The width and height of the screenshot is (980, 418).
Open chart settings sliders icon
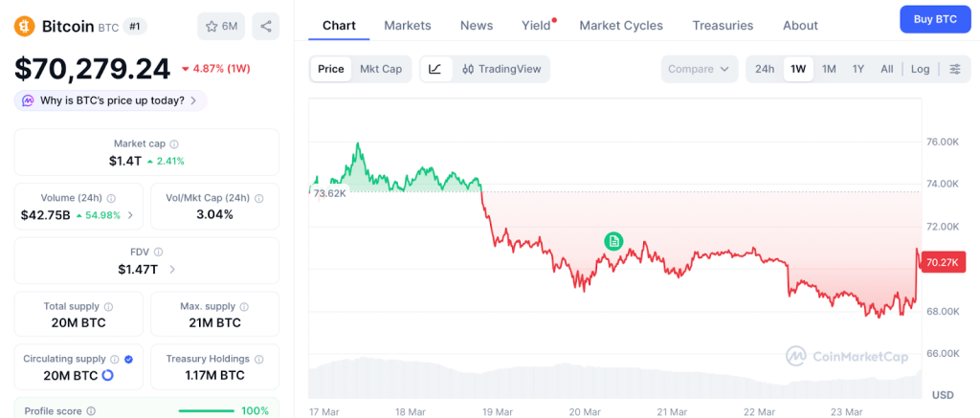954,69
